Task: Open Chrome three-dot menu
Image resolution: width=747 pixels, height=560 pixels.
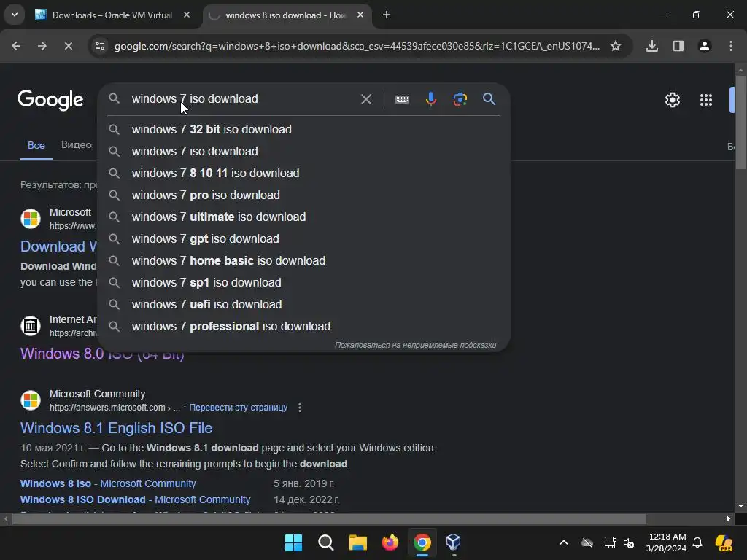Action: pyautogui.click(x=730, y=46)
